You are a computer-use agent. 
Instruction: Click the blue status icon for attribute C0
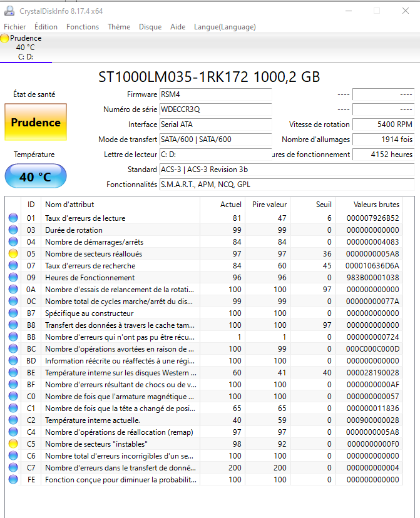tap(13, 396)
